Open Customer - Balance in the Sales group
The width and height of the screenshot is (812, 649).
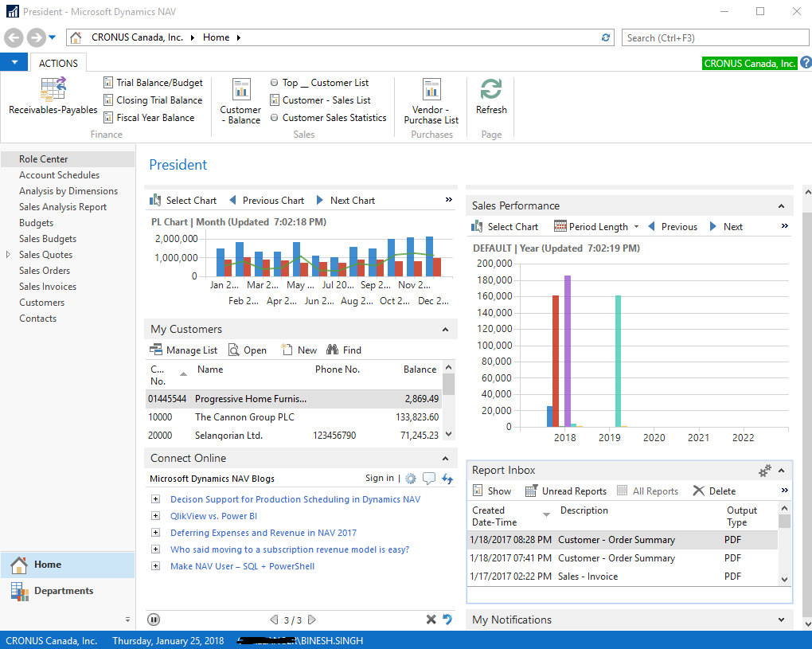(x=241, y=99)
